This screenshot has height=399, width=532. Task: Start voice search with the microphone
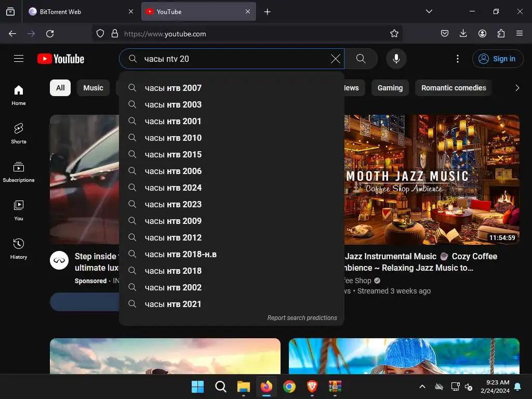click(396, 59)
